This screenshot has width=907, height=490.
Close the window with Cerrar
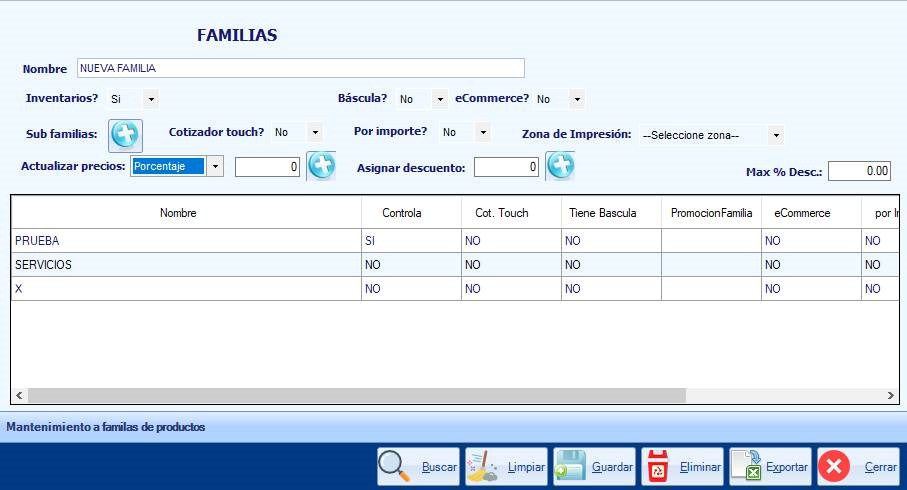(858, 466)
